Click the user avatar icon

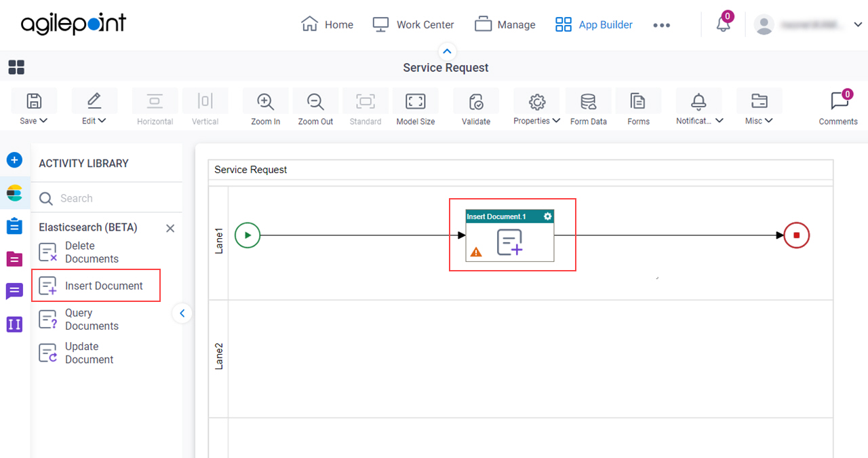pyautogui.click(x=764, y=25)
